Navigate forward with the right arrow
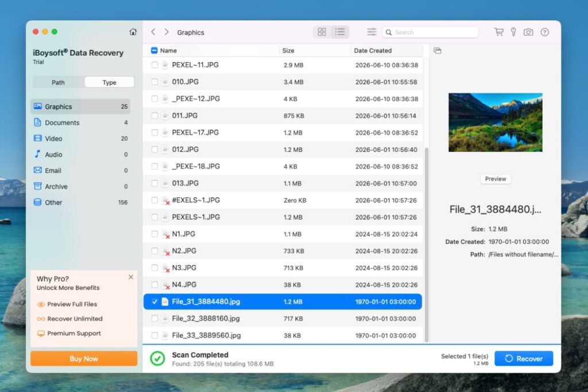 [x=167, y=32]
